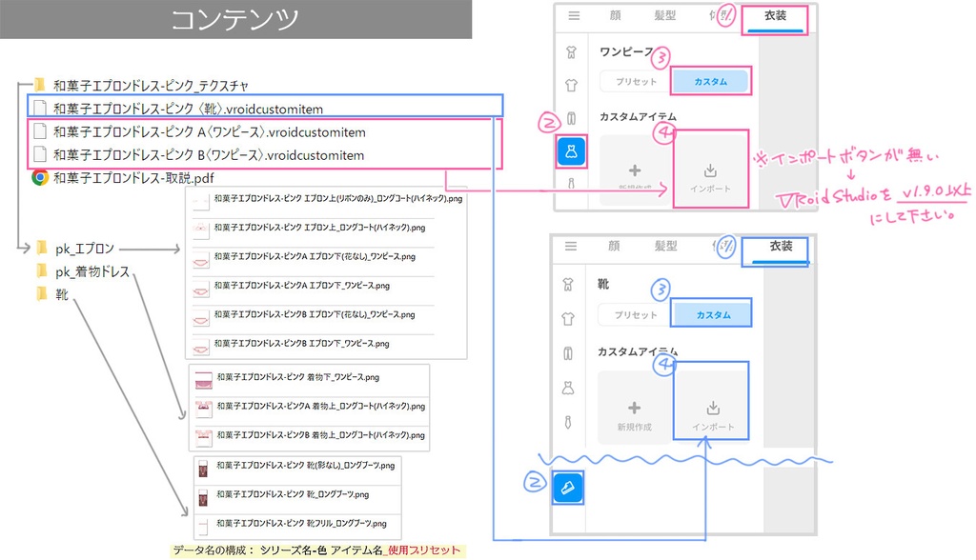Select file name ピンクB エプロン下(花なし)_ワンピース.png
The width and height of the screenshot is (976, 560).
tap(315, 314)
